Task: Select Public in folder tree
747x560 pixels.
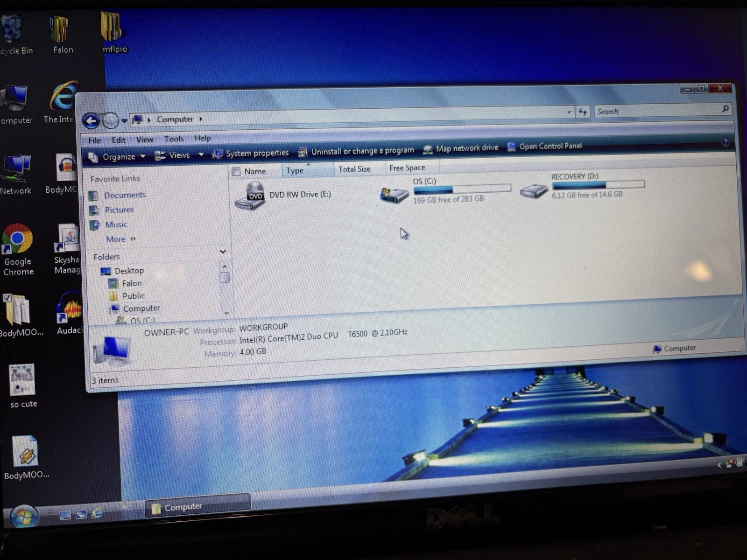Action: (127, 296)
